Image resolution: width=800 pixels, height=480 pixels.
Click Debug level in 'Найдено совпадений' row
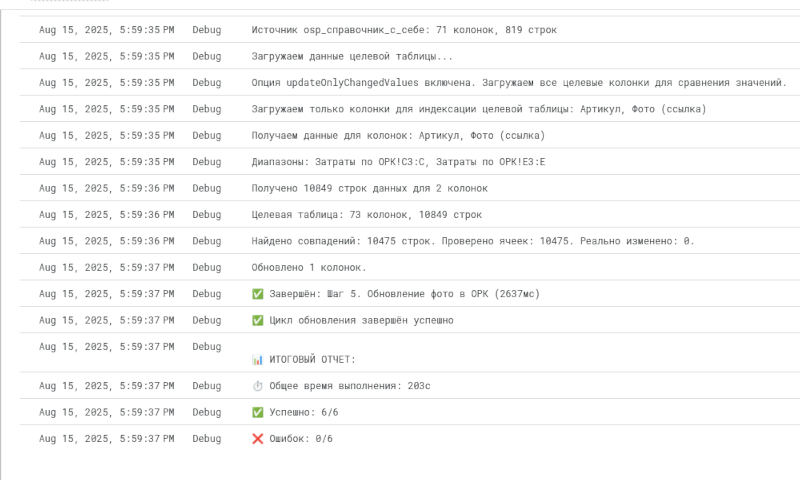(x=207, y=241)
